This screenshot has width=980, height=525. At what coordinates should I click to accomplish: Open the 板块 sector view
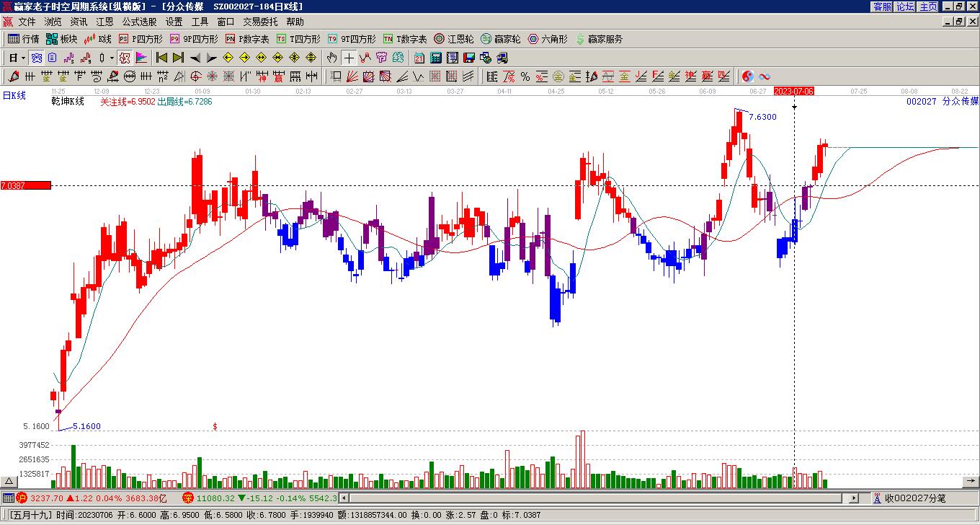[61, 39]
